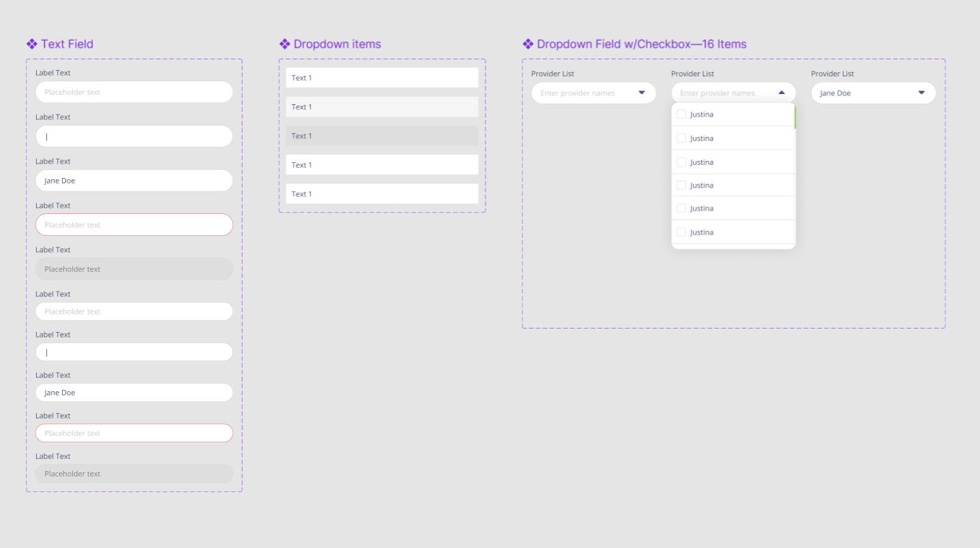Screen dimensions: 980x548
Task: Enable the second Justina checkbox
Action: tap(681, 138)
